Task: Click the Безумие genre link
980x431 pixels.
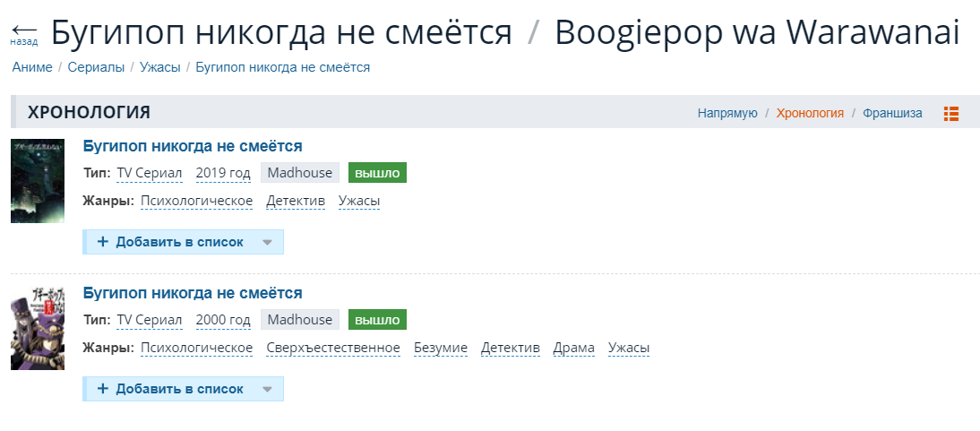Action: click(x=441, y=348)
